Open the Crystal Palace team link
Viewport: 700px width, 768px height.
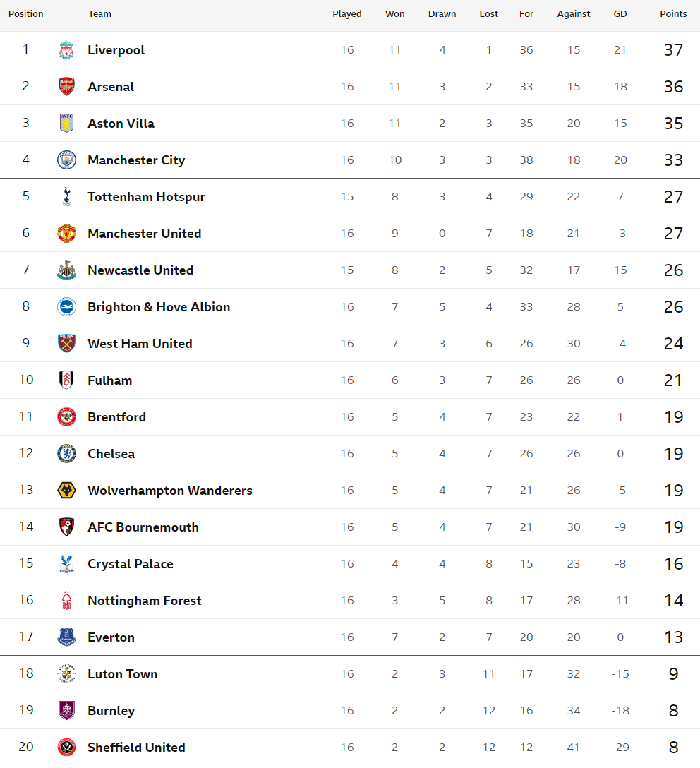[x=131, y=564]
